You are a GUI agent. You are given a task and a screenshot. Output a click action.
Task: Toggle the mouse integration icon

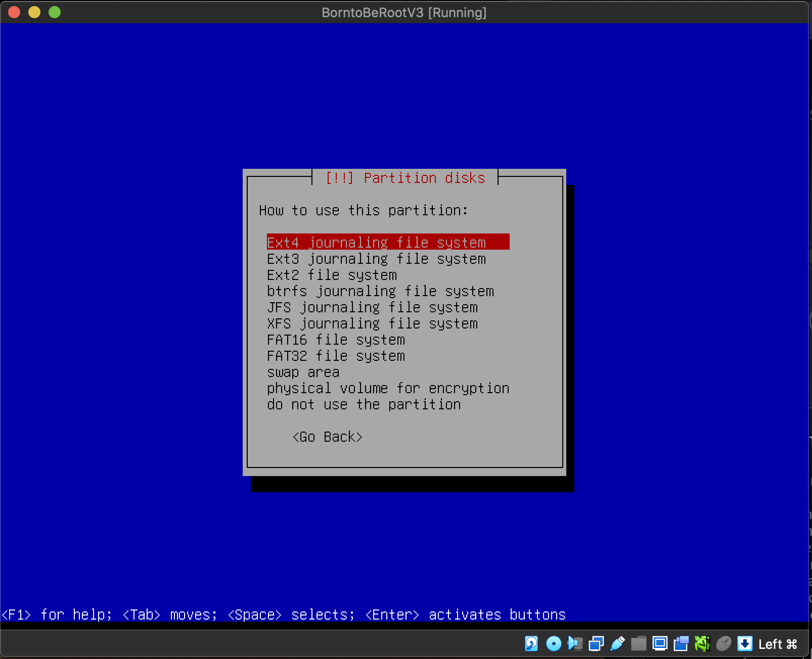pyautogui.click(x=724, y=643)
